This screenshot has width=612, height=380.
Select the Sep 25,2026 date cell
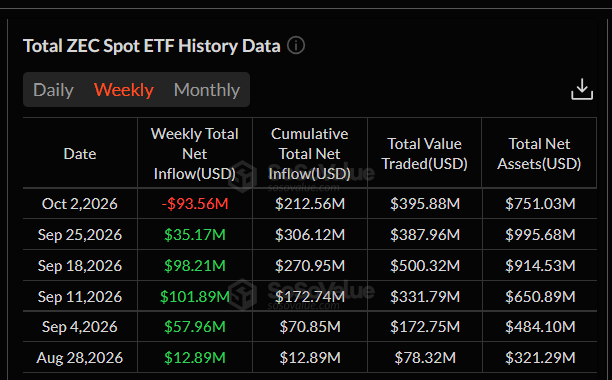[x=80, y=234]
